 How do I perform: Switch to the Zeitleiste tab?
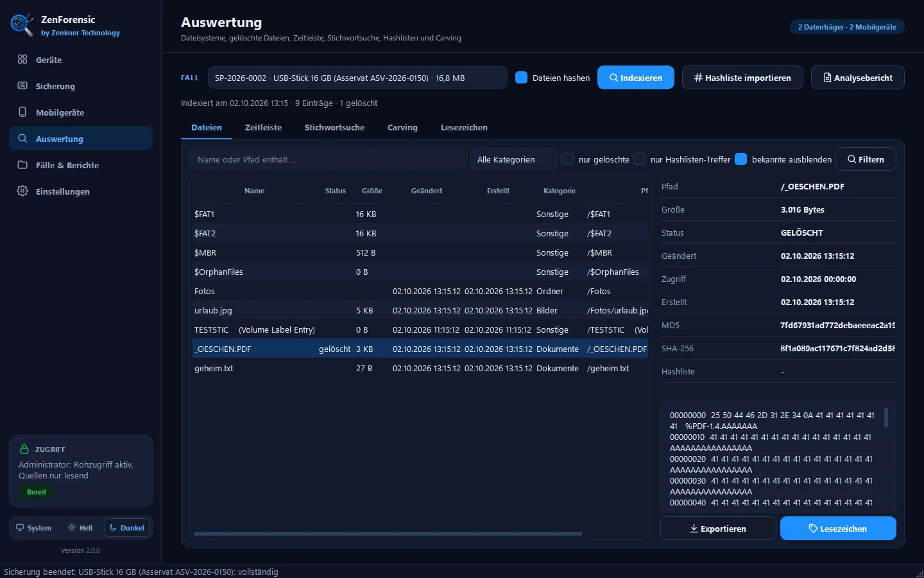coord(263,127)
